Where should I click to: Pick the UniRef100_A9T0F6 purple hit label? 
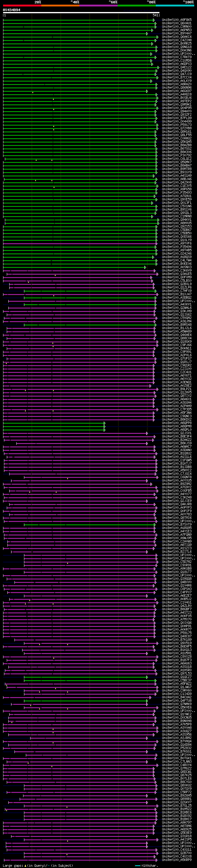[177, 243]
